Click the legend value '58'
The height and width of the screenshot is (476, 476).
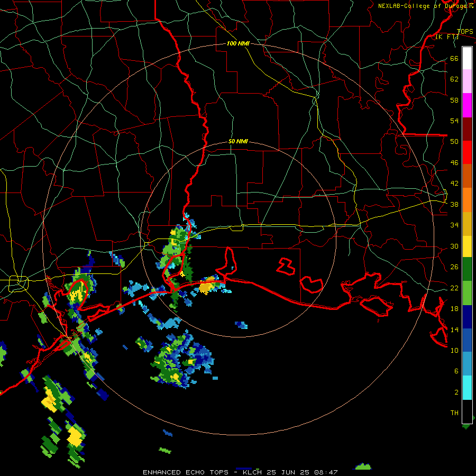tap(454, 100)
